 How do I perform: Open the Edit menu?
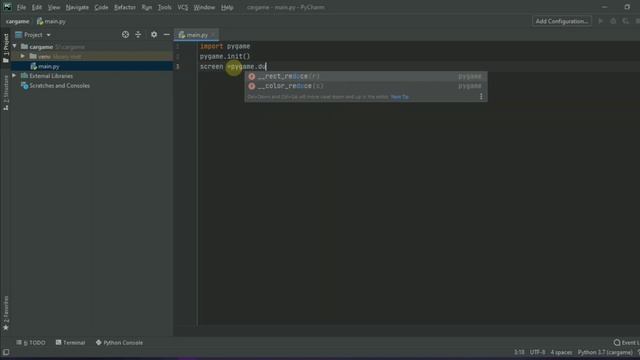pyautogui.click(x=37, y=7)
